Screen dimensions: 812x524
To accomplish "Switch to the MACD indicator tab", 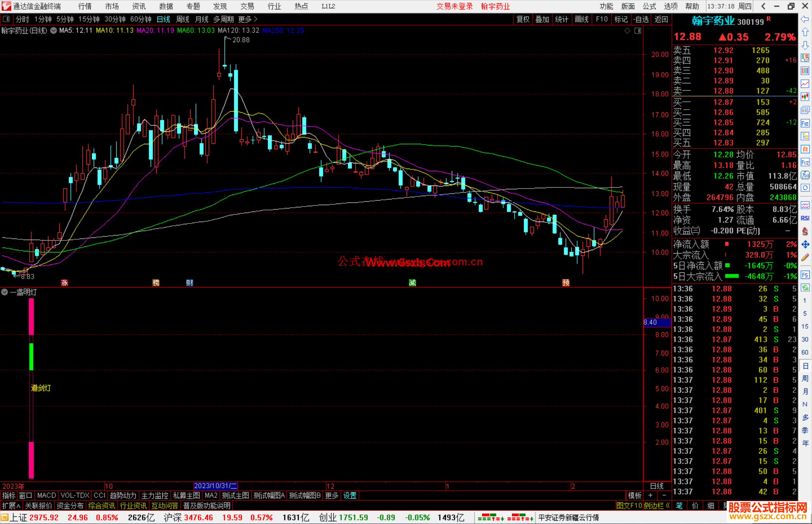I will pyautogui.click(x=46, y=495).
